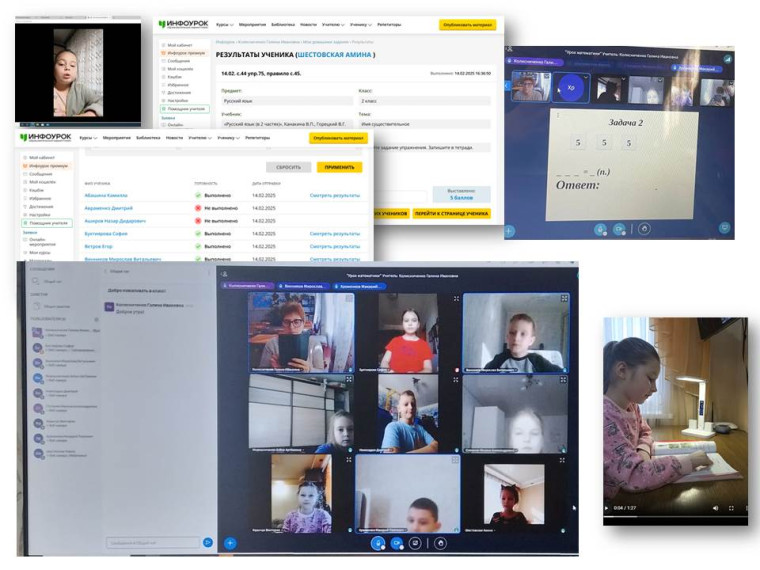Open Репетиторы in the results window menu
The height and width of the screenshot is (570, 760).
389,24
